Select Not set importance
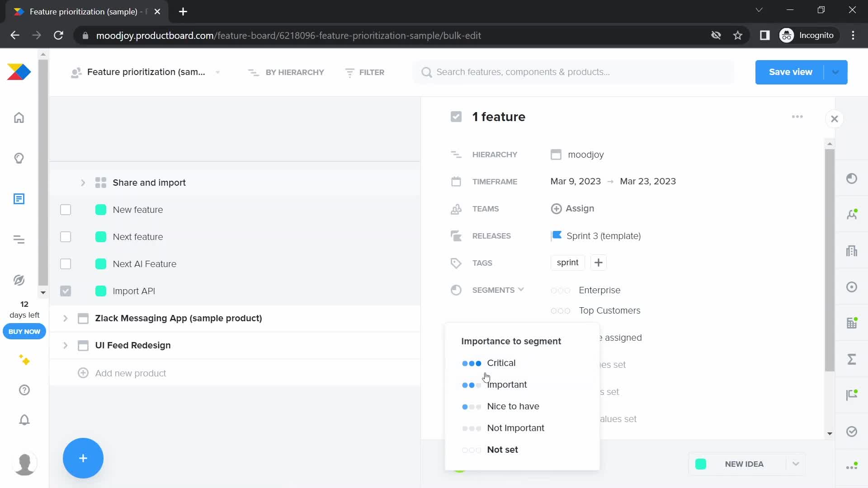 522,450
